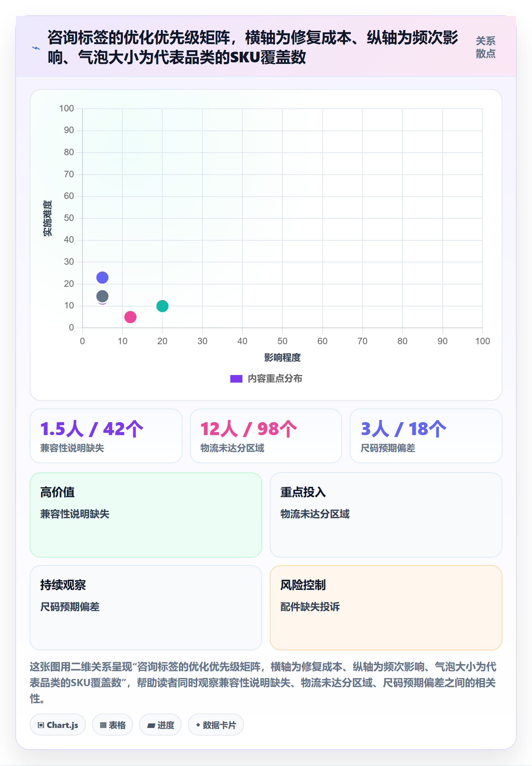Select the 持续观察 quadrant card

click(x=146, y=608)
